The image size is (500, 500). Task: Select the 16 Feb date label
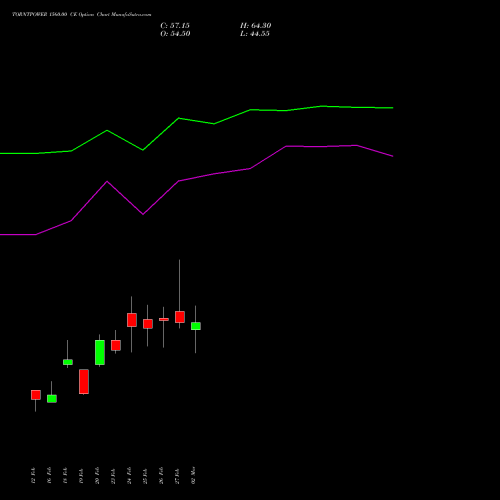click(x=49, y=476)
